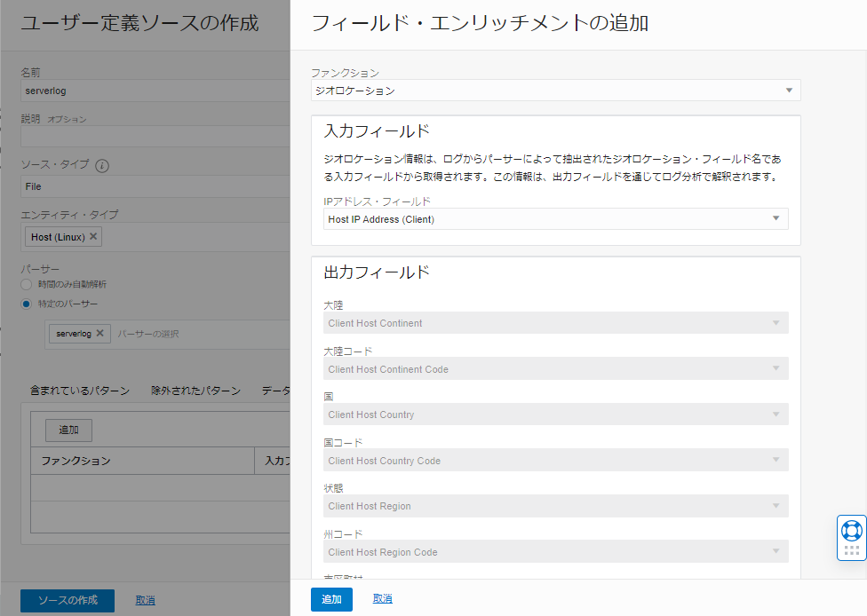Click the grip dots below help icon
The height and width of the screenshot is (616, 867).
click(851, 550)
